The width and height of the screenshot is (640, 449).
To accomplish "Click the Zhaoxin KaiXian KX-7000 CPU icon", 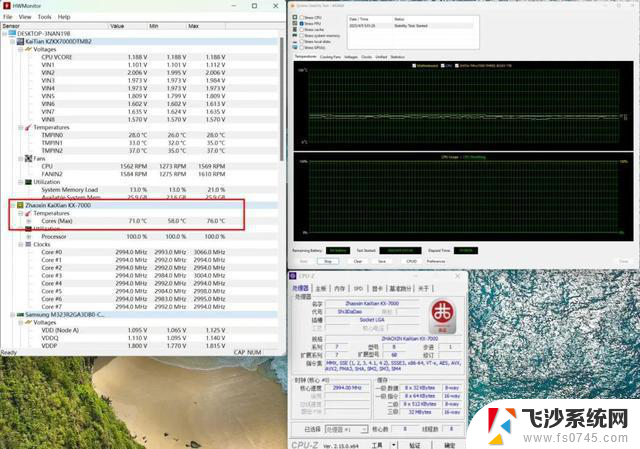I will point(20,205).
